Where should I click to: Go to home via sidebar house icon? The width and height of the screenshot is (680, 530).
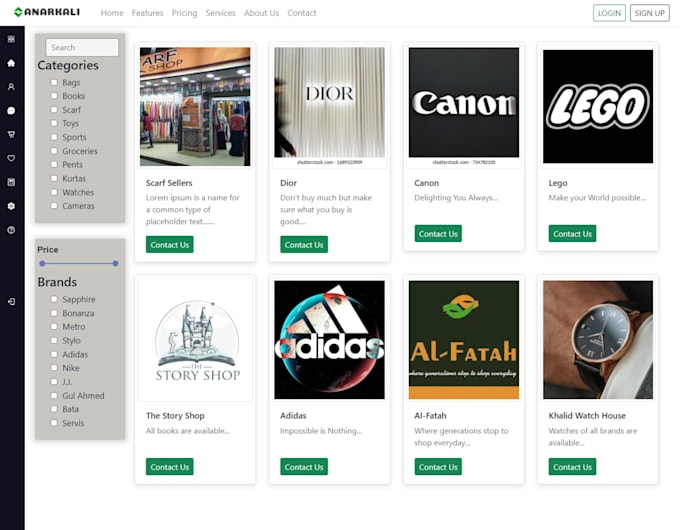11,63
